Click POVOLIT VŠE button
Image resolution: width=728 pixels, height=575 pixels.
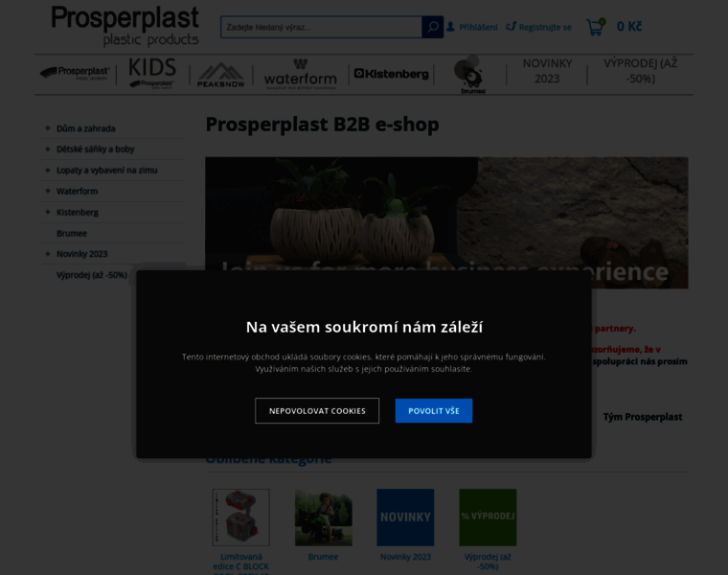coord(434,410)
